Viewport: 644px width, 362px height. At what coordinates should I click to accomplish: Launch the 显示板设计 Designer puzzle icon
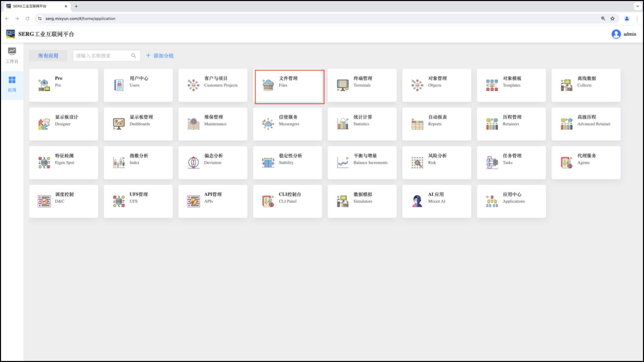44,124
